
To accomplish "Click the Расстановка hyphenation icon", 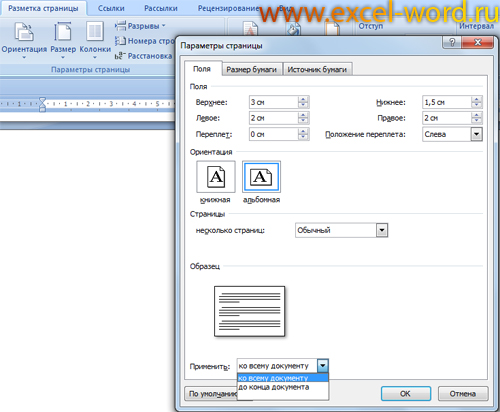I will coord(120,56).
